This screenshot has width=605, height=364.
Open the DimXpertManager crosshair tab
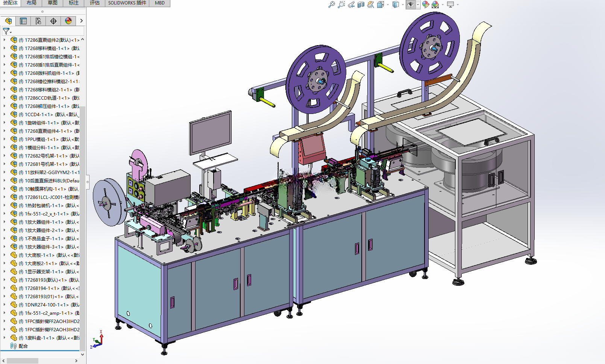53,21
